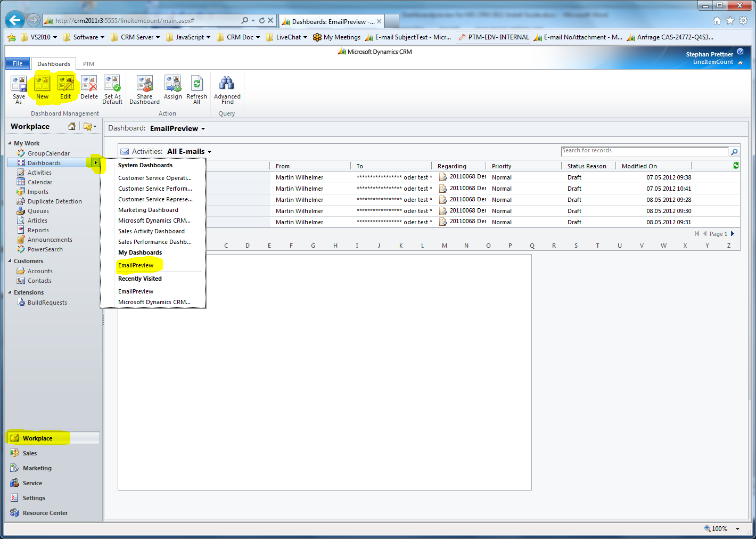Click the search magnifier in records box
This screenshot has width=756, height=539.
pyautogui.click(x=734, y=152)
